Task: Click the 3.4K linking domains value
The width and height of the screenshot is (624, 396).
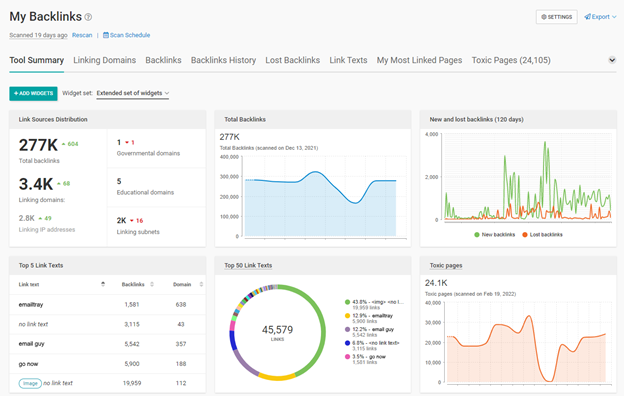Action: [x=36, y=184]
